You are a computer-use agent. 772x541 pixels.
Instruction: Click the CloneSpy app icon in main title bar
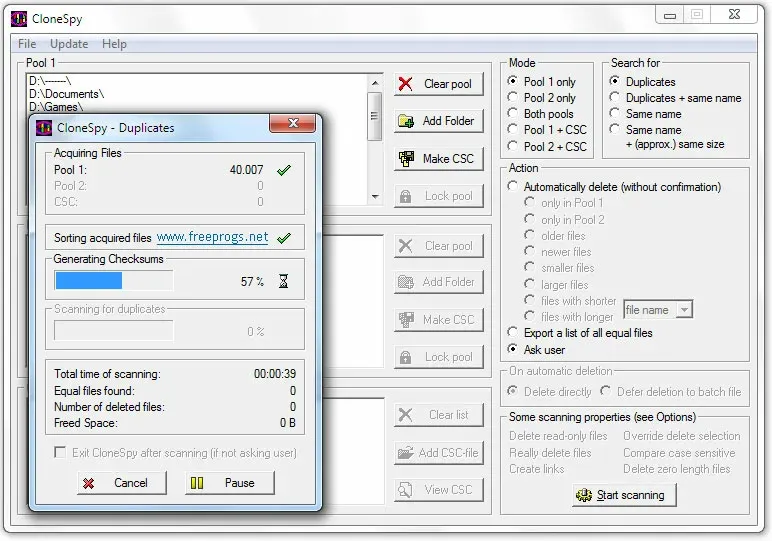(19, 19)
